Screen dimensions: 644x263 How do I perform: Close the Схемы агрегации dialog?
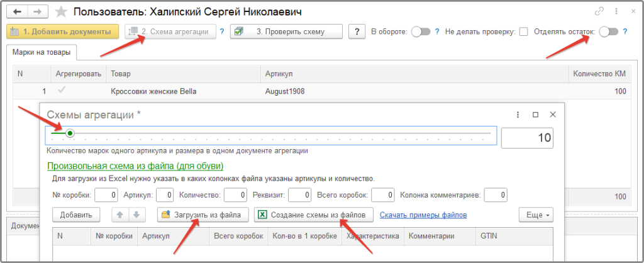(553, 115)
